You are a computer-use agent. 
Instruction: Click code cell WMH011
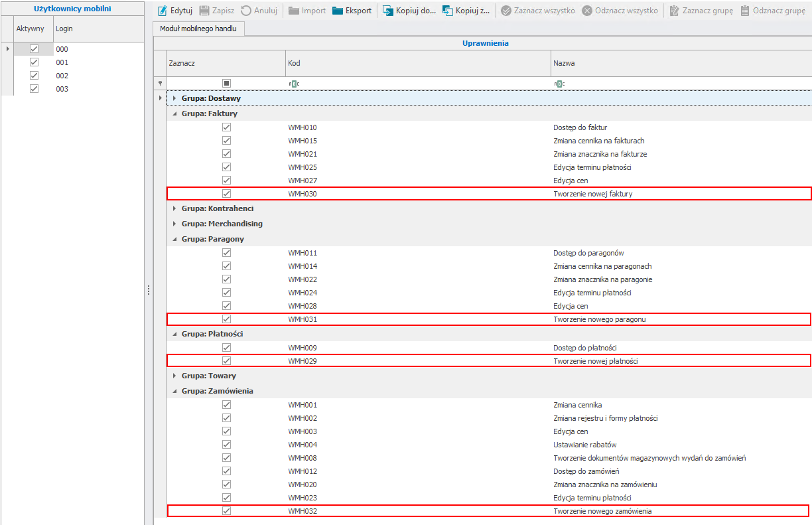point(303,253)
